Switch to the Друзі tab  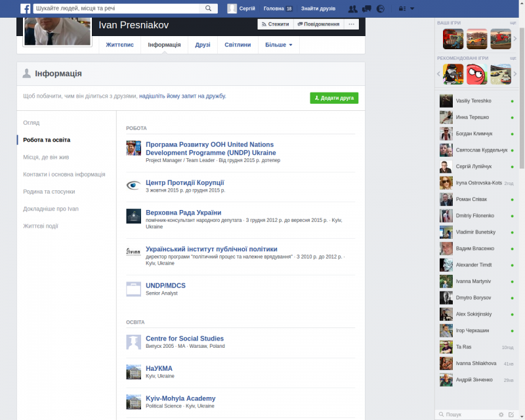[x=203, y=45]
